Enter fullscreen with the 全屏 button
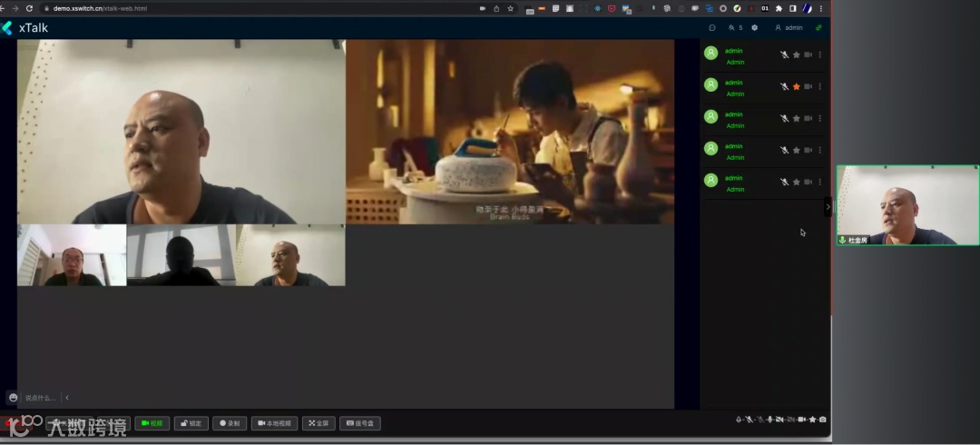 coord(318,423)
